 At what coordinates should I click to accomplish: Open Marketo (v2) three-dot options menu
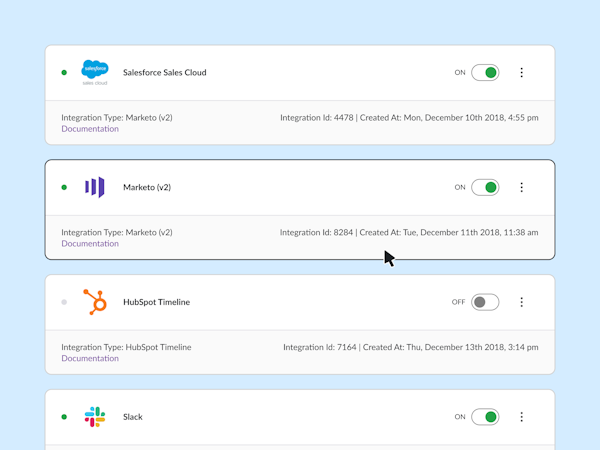[x=522, y=187]
